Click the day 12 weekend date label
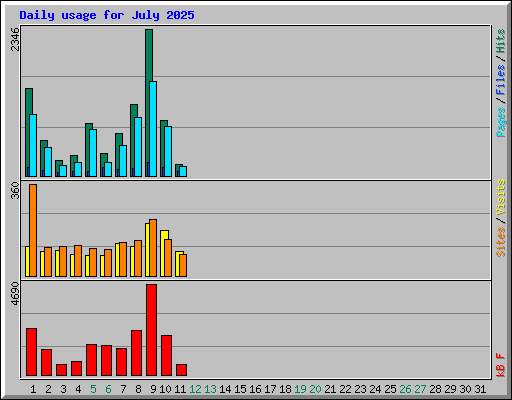 (195, 389)
